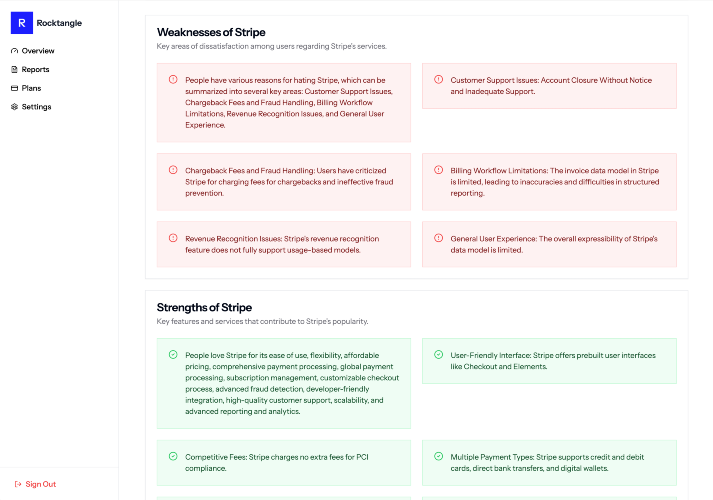
Task: Click alert icon beside Billing Workflow Limitations
Action: click(x=438, y=170)
